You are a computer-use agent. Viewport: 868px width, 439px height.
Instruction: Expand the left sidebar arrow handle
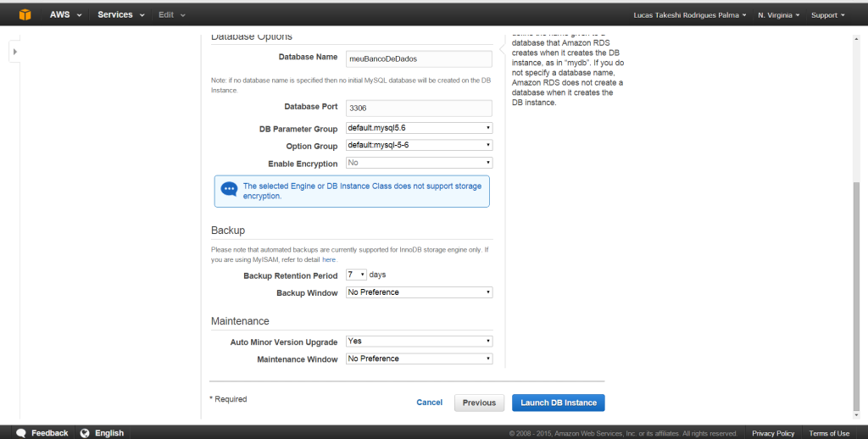[14, 52]
